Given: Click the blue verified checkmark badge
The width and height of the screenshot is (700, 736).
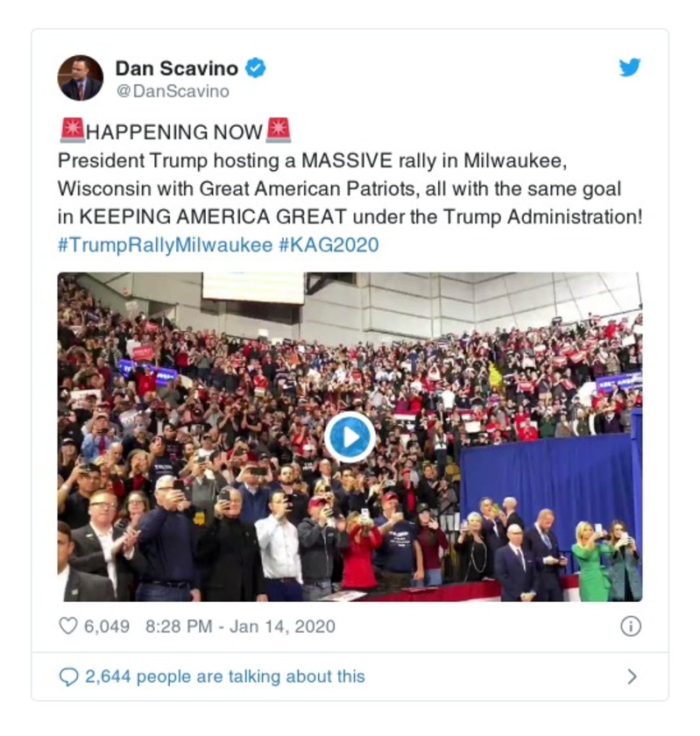Looking at the screenshot, I should (x=256, y=68).
